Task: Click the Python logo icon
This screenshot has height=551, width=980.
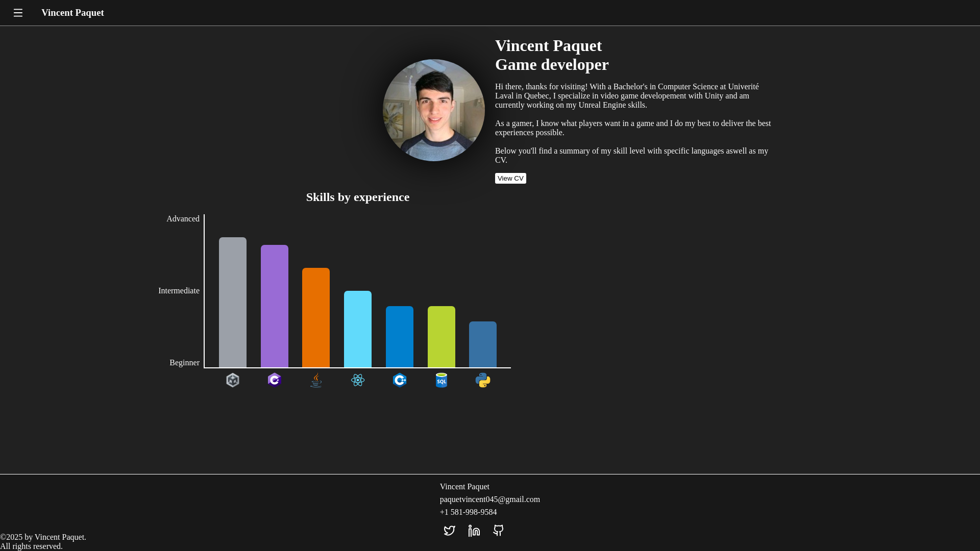Action: (x=483, y=380)
